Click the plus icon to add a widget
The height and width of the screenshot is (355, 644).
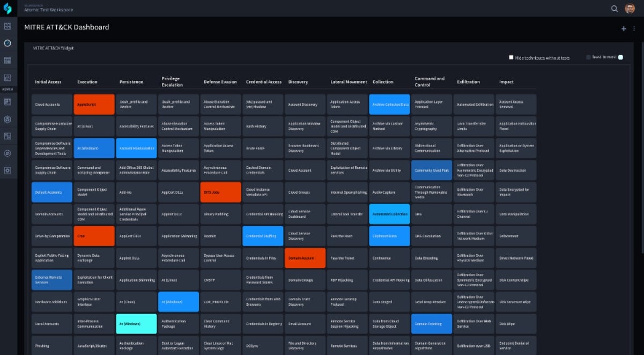tap(624, 28)
